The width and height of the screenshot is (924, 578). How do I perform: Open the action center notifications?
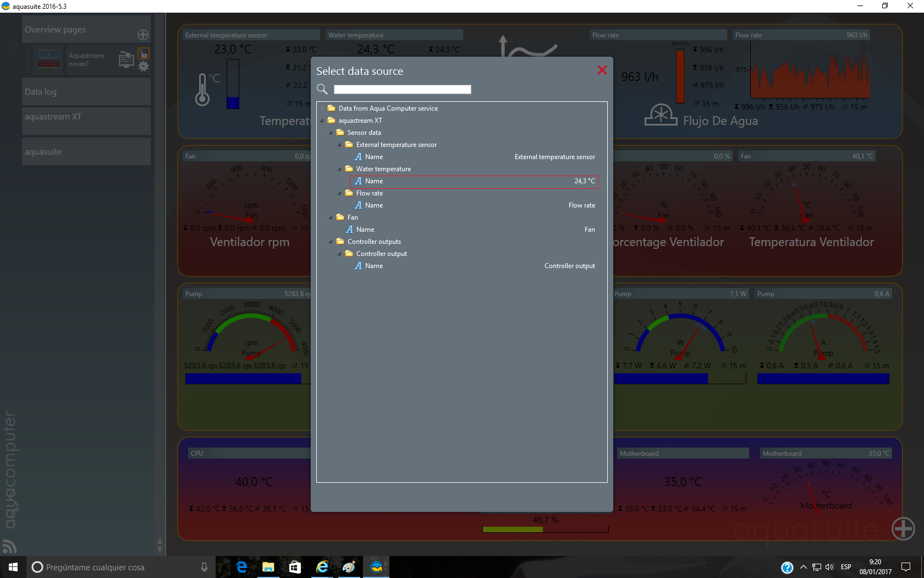[906, 567]
